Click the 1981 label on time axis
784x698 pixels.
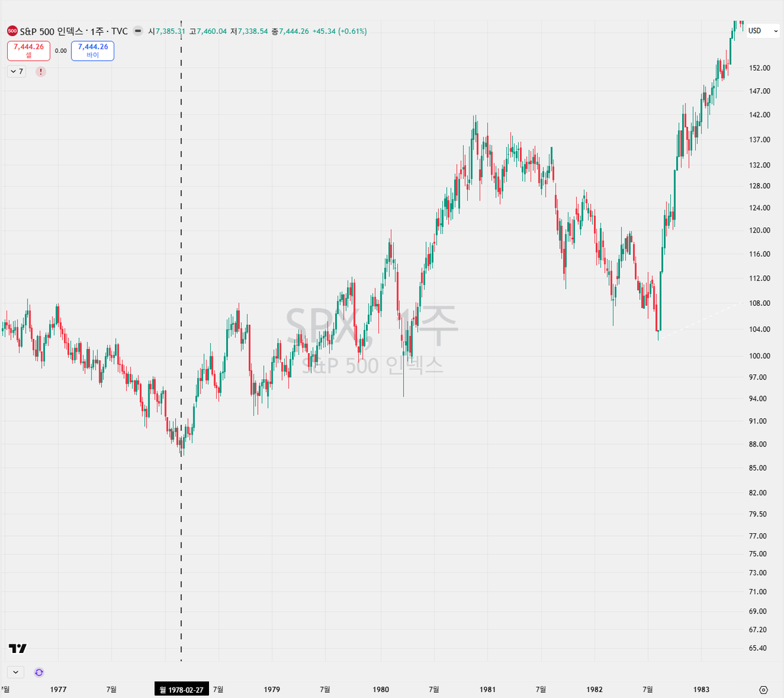tap(487, 690)
